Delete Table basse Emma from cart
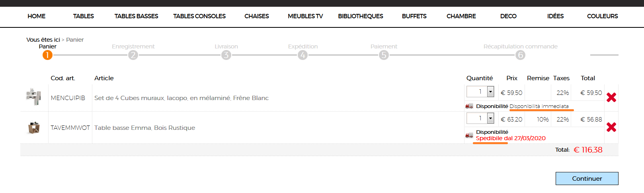644x193 pixels. click(x=611, y=127)
